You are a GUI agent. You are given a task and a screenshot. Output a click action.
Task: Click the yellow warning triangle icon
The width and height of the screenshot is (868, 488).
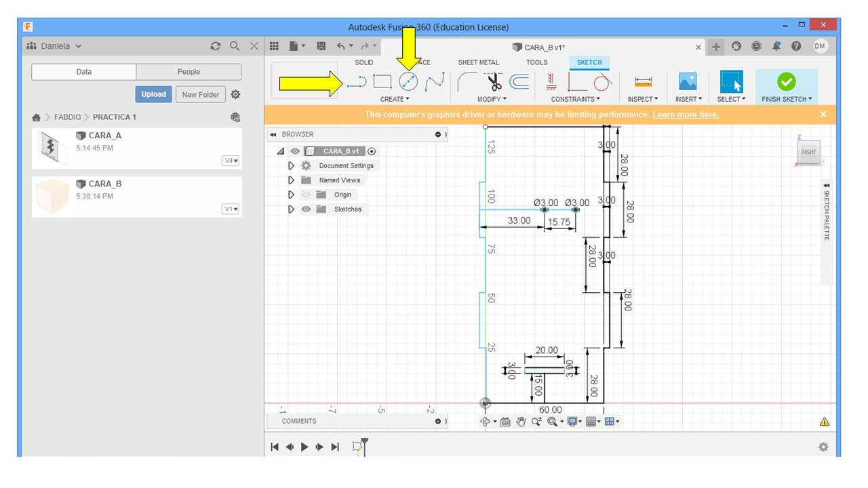coord(825,421)
